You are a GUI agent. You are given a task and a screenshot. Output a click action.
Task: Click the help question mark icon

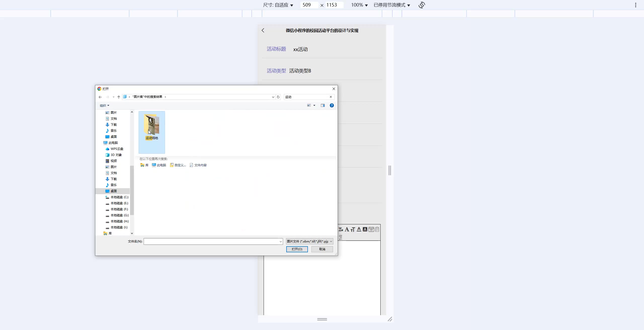coord(332,105)
